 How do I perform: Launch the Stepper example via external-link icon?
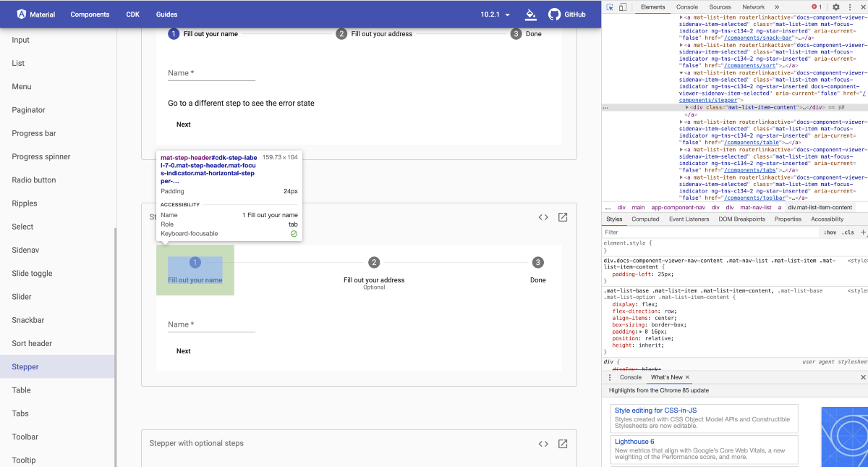point(562,216)
